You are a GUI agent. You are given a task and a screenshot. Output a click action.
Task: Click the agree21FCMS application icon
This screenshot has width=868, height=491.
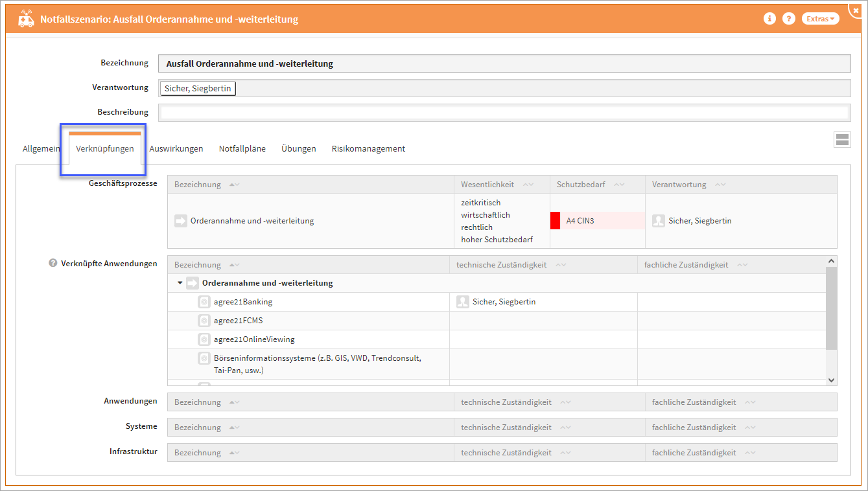tap(204, 321)
